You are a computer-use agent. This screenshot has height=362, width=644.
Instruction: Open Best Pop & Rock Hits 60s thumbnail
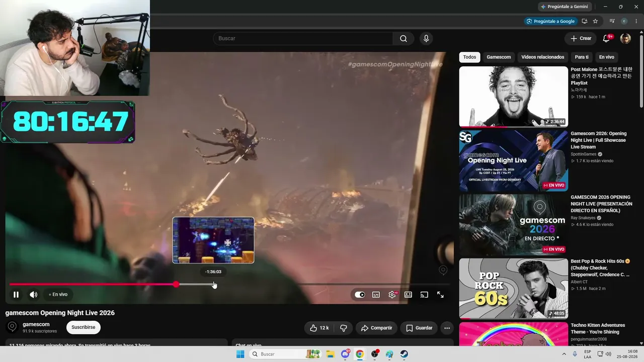click(513, 289)
